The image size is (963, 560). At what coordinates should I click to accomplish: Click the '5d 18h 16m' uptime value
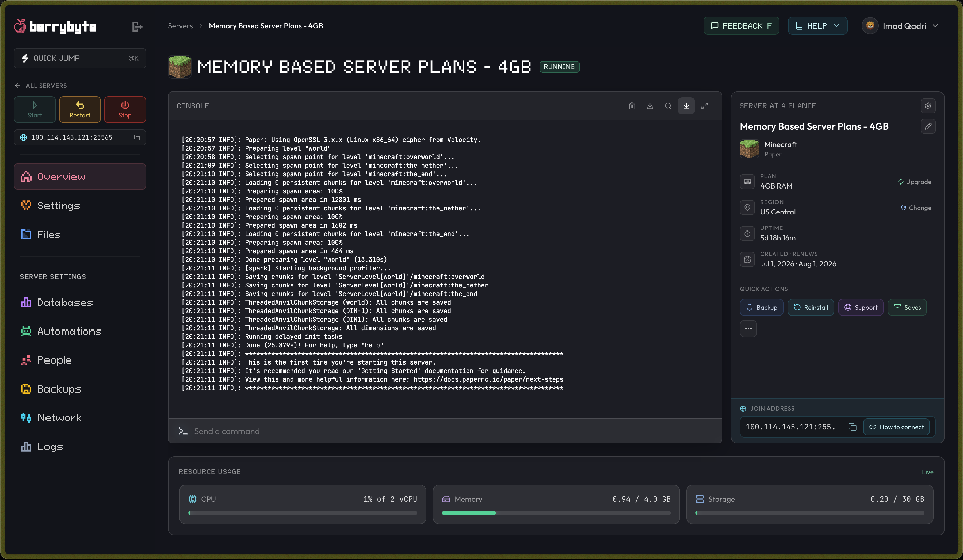[778, 237]
